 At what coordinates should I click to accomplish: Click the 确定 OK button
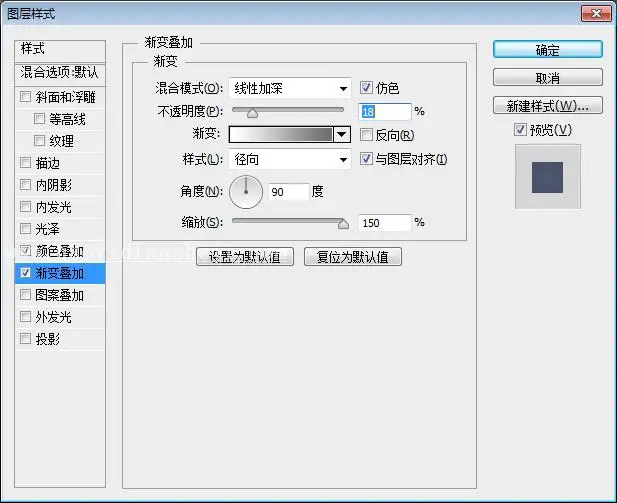point(548,50)
